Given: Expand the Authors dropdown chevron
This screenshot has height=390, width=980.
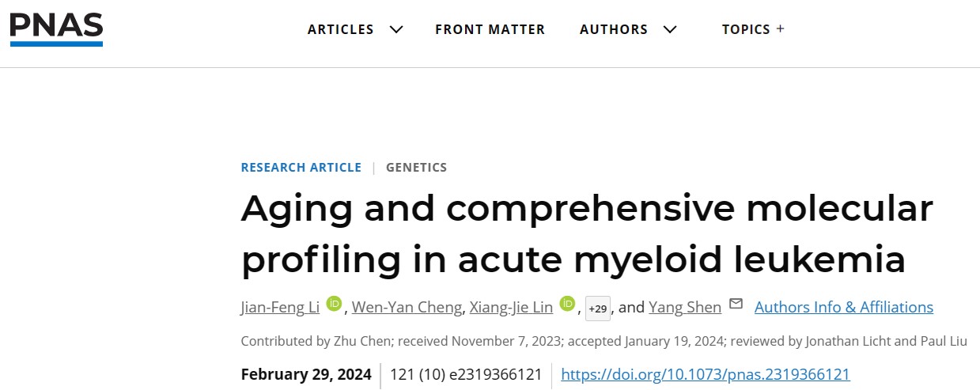Looking at the screenshot, I should pyautogui.click(x=670, y=29).
